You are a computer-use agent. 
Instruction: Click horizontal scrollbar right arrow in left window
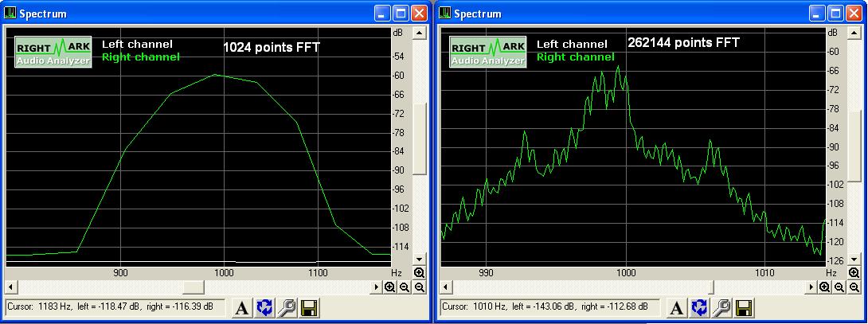point(377,287)
